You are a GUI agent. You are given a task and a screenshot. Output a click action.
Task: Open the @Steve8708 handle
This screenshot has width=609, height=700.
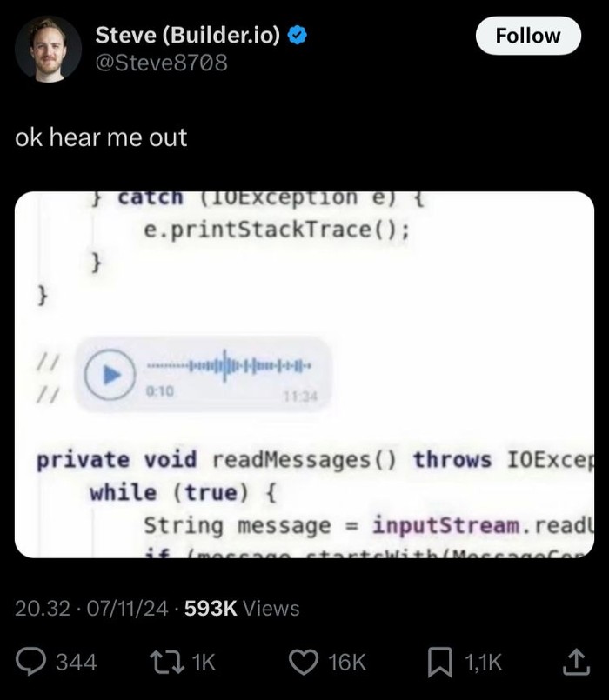point(161,63)
